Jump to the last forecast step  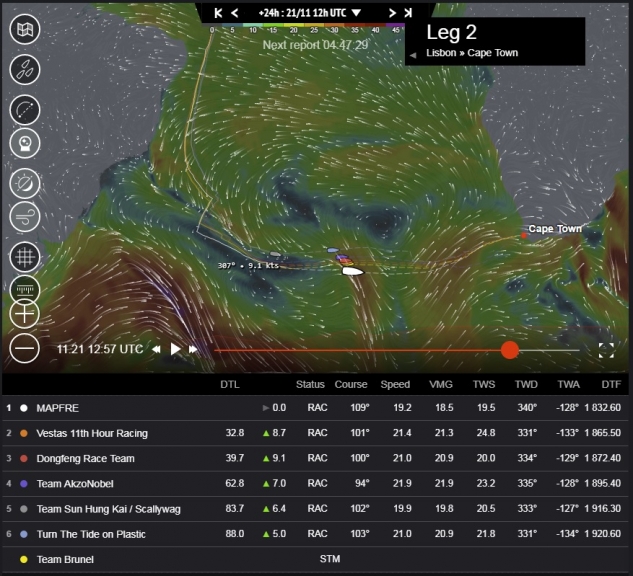tap(408, 13)
